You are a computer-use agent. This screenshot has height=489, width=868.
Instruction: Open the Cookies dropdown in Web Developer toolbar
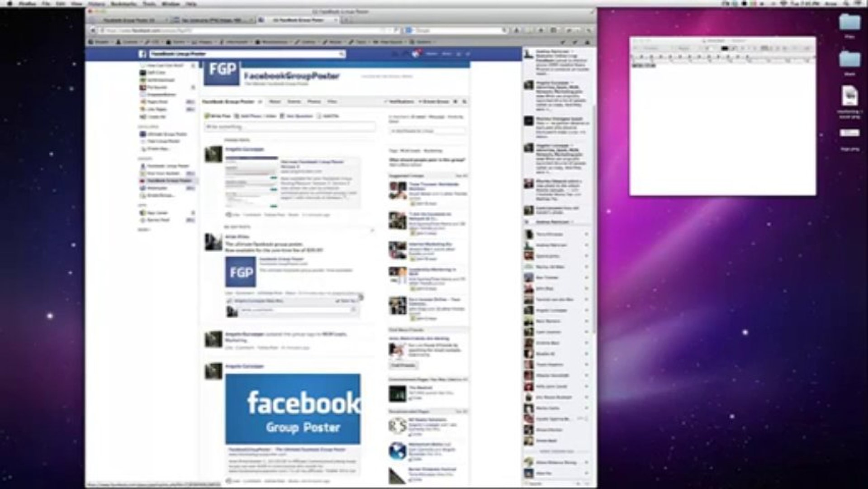[x=129, y=42]
